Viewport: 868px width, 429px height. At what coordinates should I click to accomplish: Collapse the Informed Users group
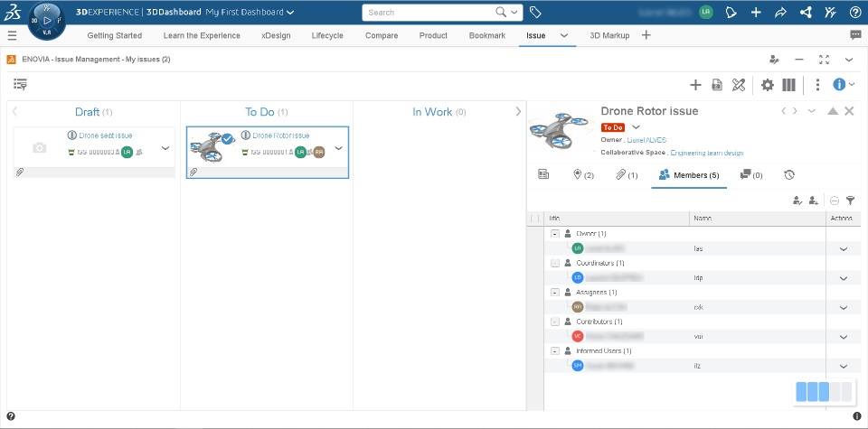(x=555, y=350)
